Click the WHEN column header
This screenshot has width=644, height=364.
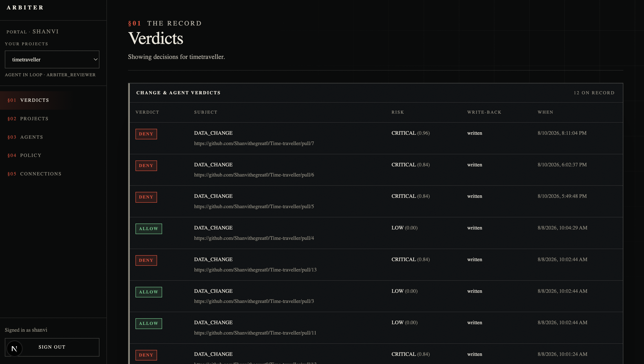(x=545, y=112)
